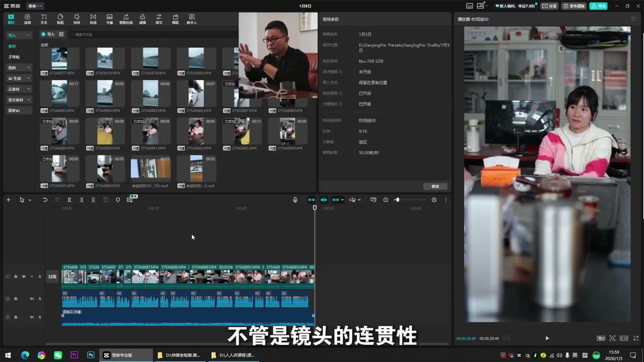
Task: Click the timeline zoom out minus icon
Action: [386, 200]
